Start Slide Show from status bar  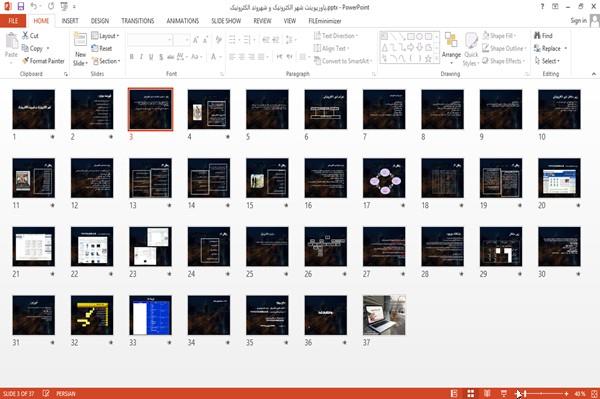pyautogui.click(x=504, y=393)
